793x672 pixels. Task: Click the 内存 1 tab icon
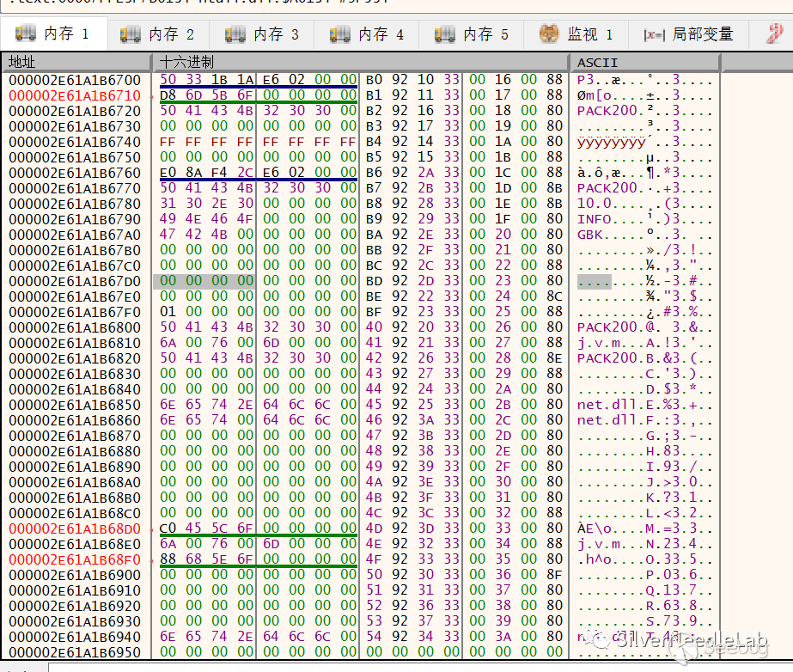(x=26, y=34)
